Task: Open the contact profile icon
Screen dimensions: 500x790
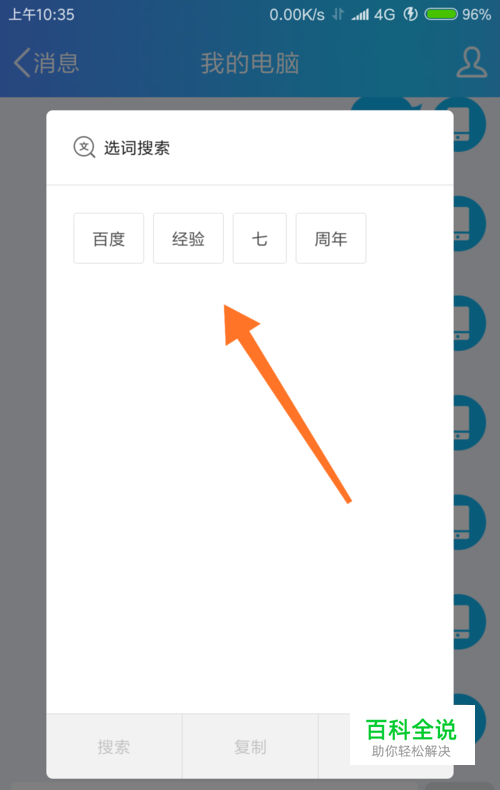Action: pyautogui.click(x=472, y=62)
